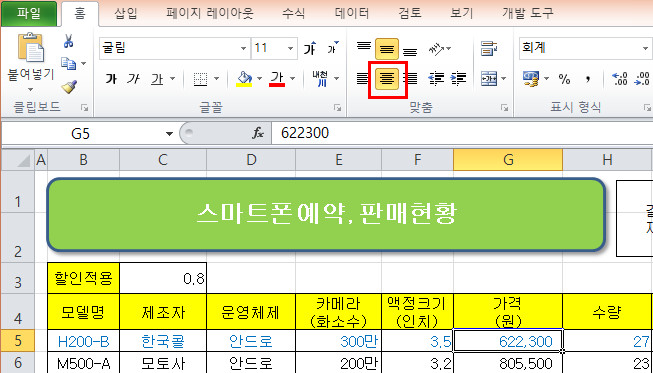Viewport: 653px width, 373px height.
Task: Click the increase decimal icon
Action: 619,78
